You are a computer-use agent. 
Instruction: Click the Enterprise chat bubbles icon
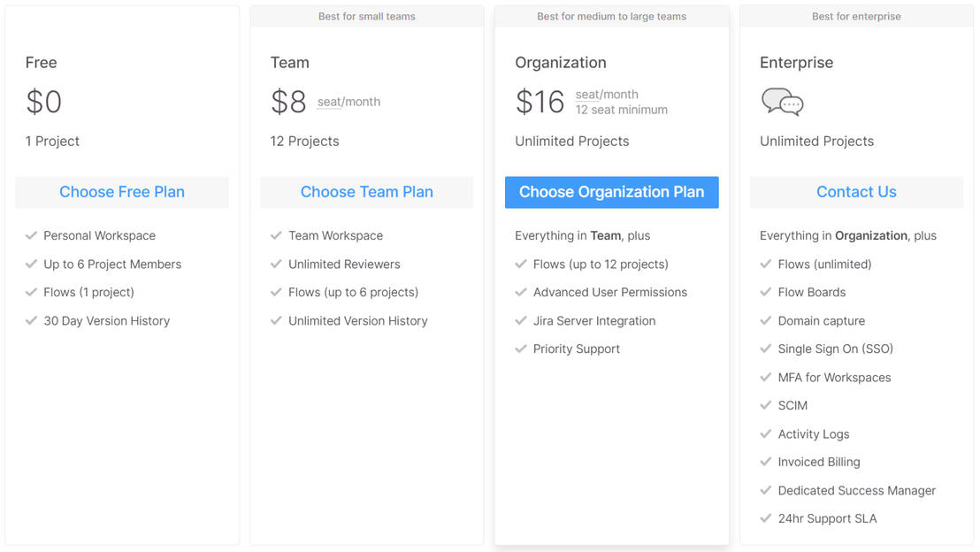click(x=782, y=102)
